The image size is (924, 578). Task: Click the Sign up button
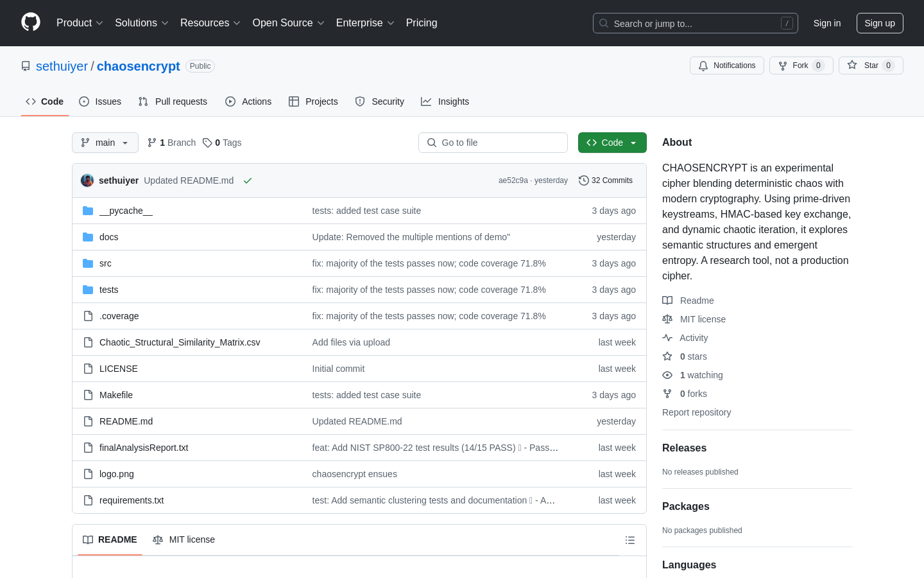[x=880, y=23]
